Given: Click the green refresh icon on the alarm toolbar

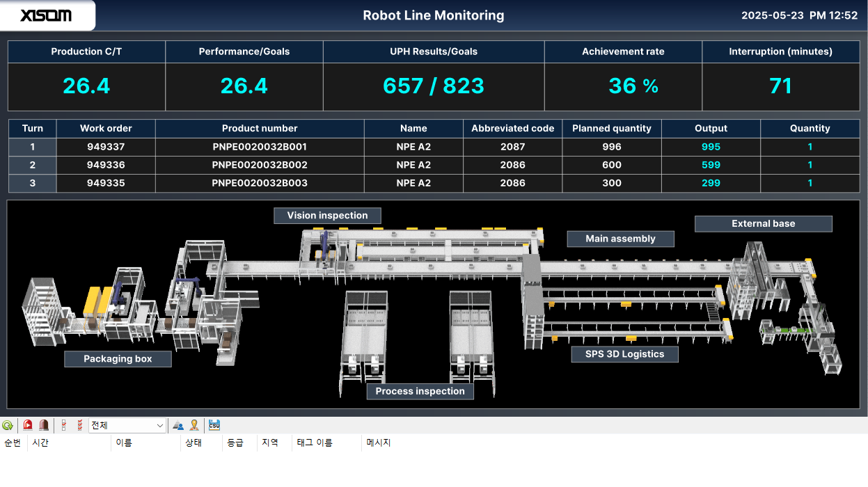Looking at the screenshot, I should 7,425.
